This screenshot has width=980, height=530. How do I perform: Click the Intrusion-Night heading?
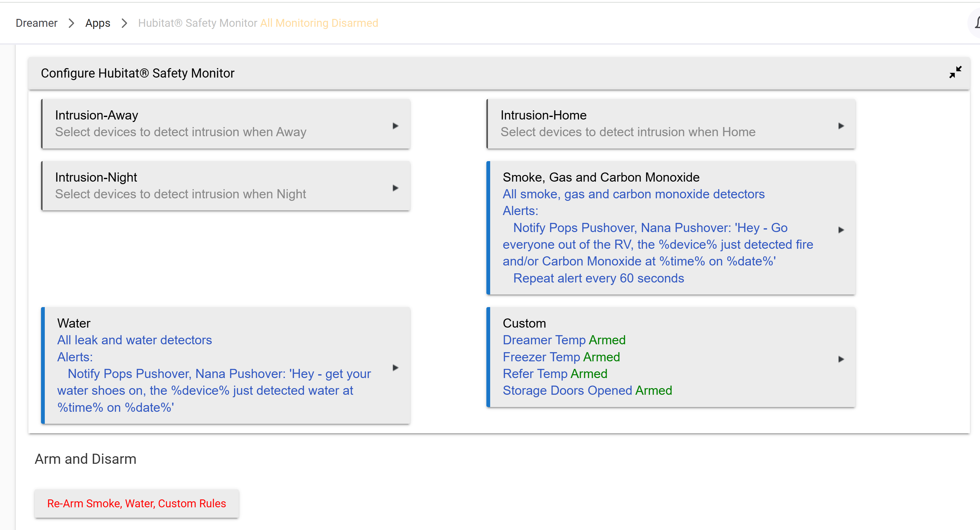(96, 177)
